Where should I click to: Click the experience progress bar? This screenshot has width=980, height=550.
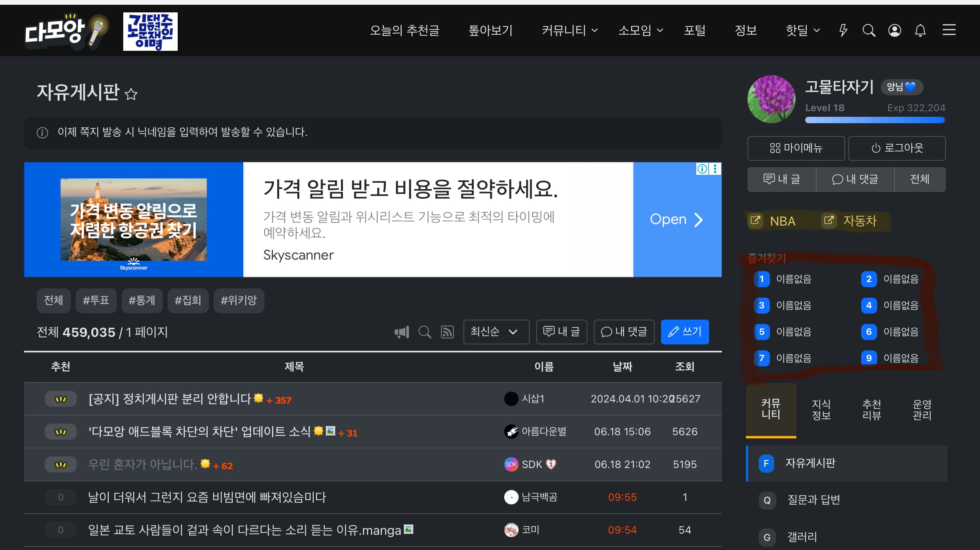tap(875, 120)
